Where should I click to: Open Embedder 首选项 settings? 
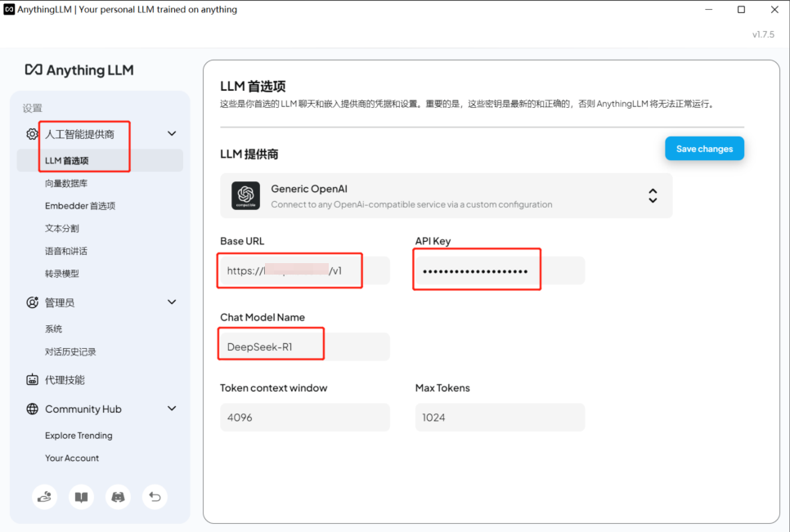(x=80, y=206)
